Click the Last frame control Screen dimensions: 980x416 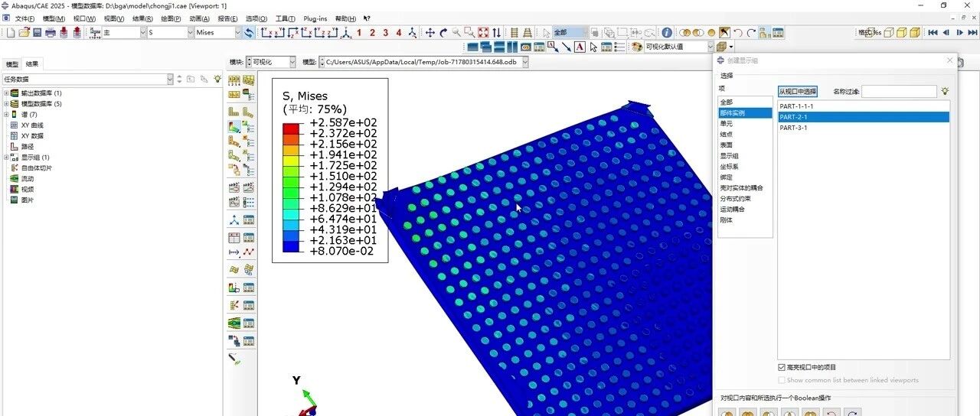click(x=972, y=32)
